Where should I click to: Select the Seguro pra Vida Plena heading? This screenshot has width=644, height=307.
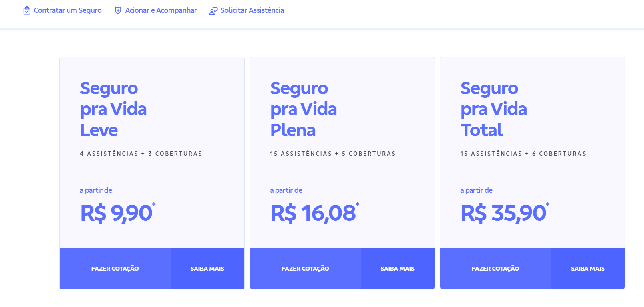point(304,109)
